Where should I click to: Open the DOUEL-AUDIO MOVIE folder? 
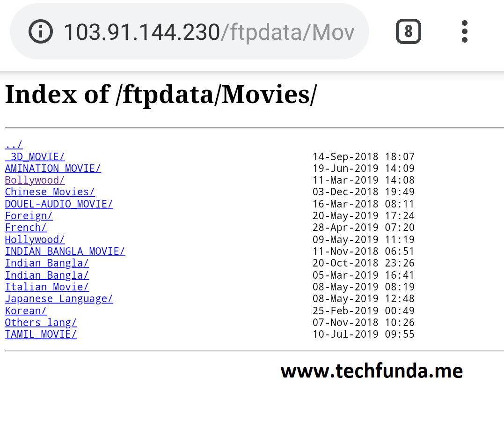pyautogui.click(x=58, y=204)
